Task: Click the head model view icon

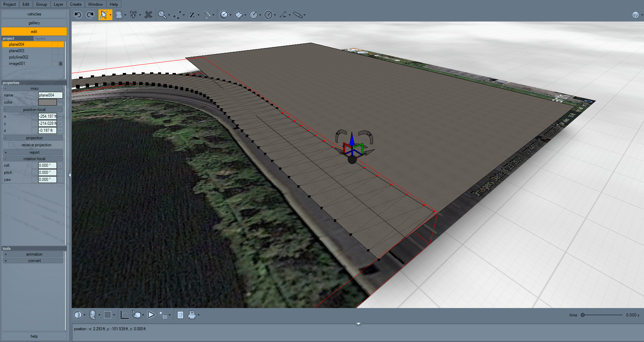Action: coord(93,315)
